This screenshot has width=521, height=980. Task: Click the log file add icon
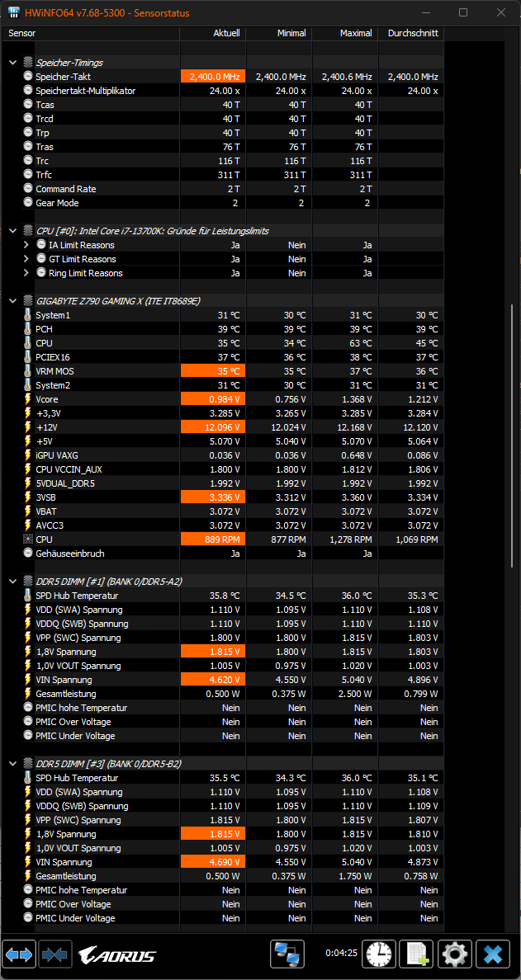(416, 954)
